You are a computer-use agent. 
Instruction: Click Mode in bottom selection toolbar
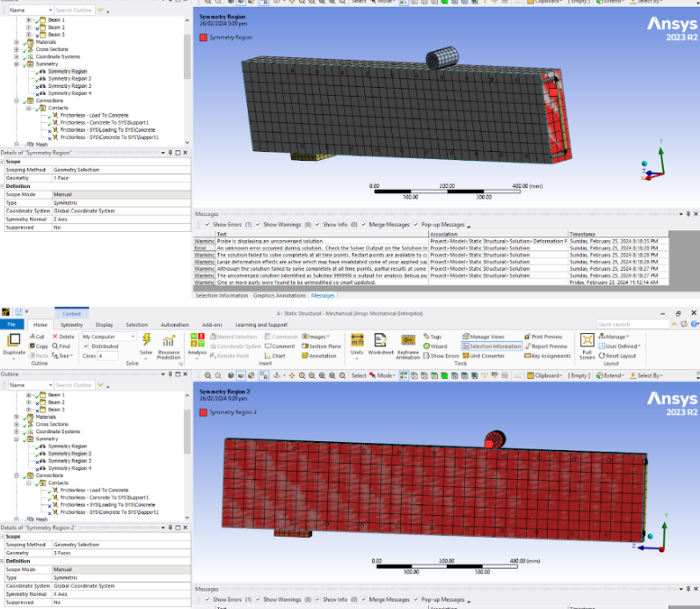click(383, 375)
